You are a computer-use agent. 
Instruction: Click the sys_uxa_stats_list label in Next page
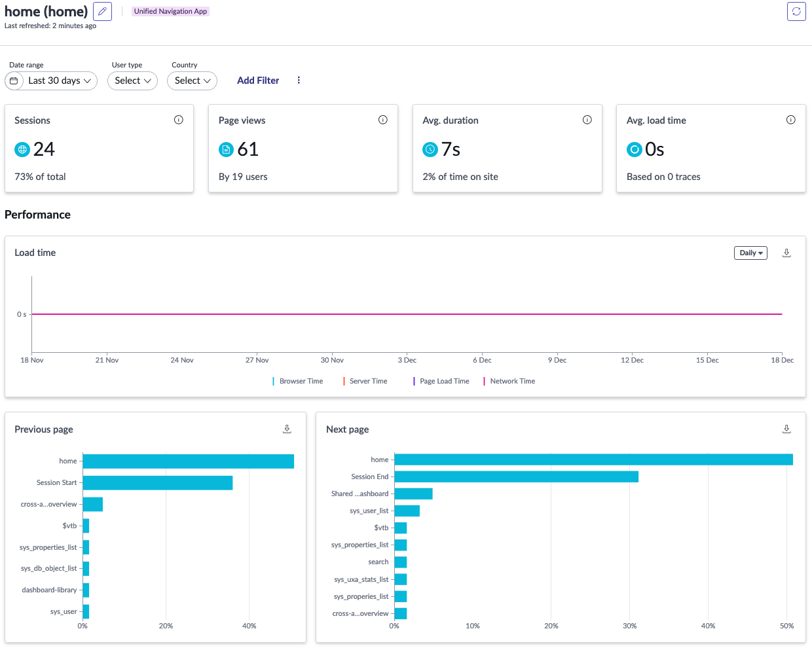point(361,579)
